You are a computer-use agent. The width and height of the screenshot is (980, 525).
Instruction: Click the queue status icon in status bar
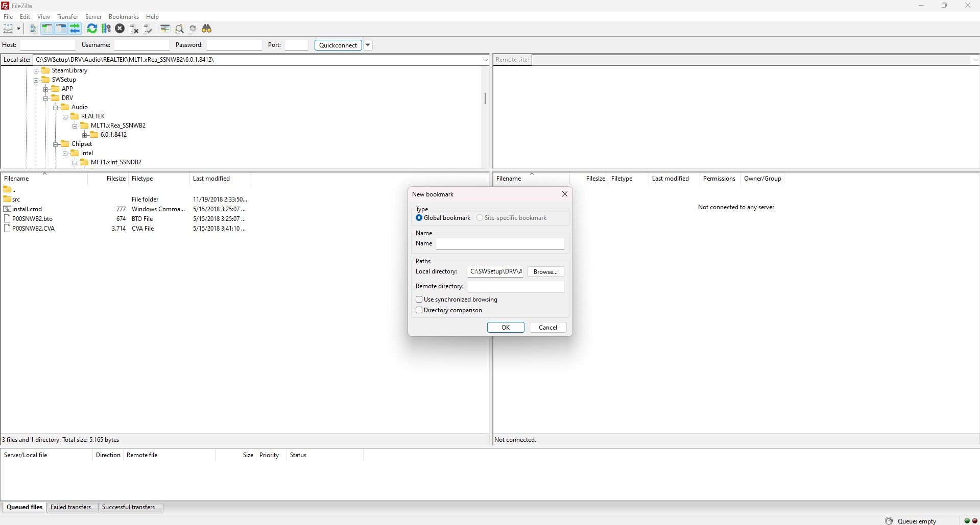889,521
